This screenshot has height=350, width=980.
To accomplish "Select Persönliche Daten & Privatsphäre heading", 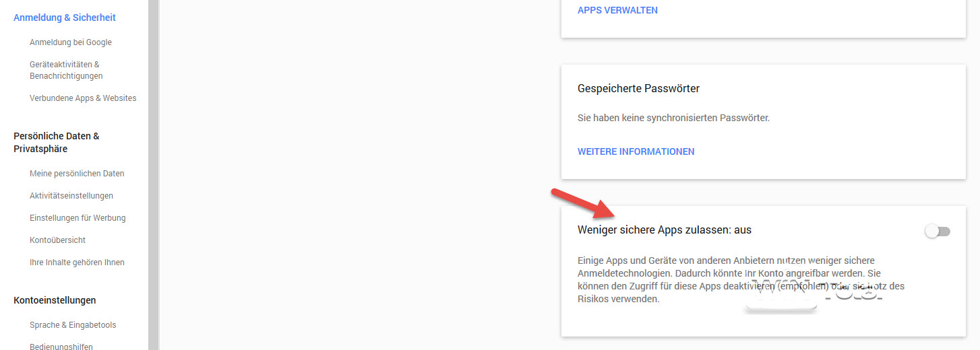I will pos(57,142).
